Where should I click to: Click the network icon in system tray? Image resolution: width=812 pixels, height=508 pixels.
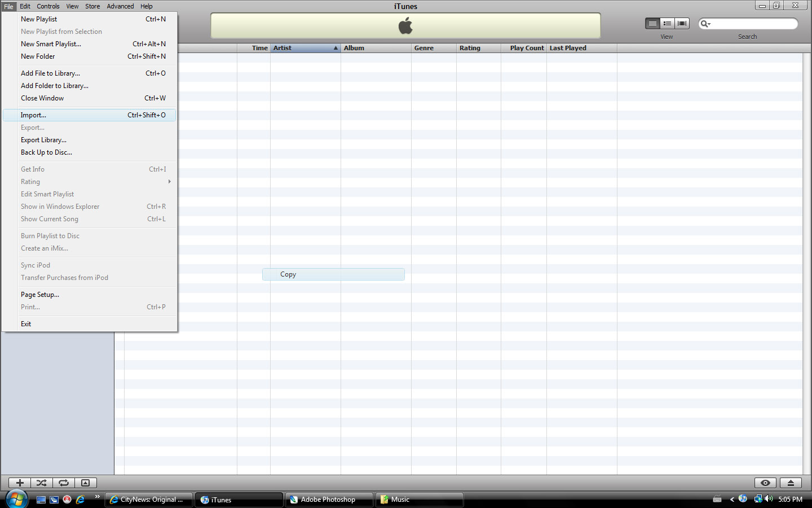758,499
